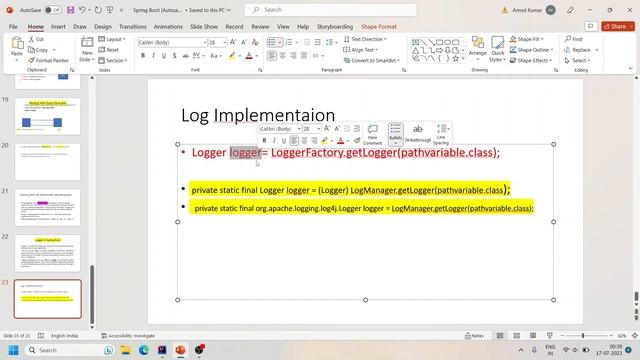Open the Shape Format tab

point(379,27)
